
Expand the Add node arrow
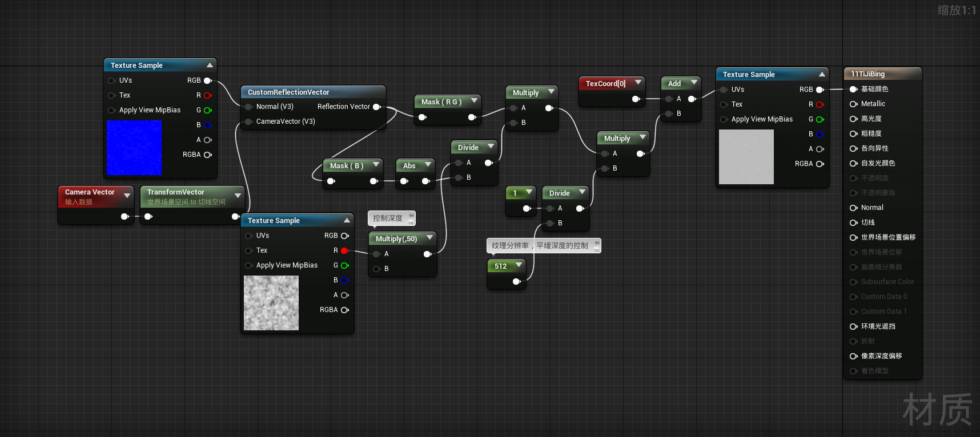694,83
